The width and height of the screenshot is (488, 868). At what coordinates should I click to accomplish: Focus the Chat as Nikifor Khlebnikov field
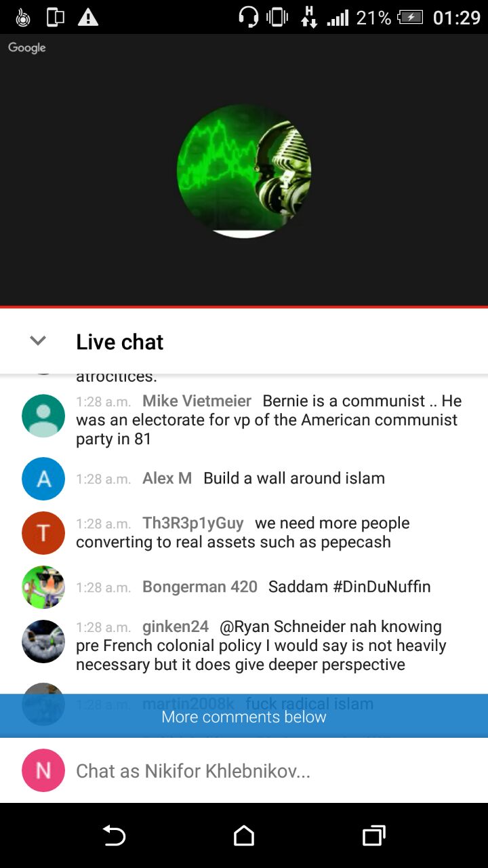271,771
